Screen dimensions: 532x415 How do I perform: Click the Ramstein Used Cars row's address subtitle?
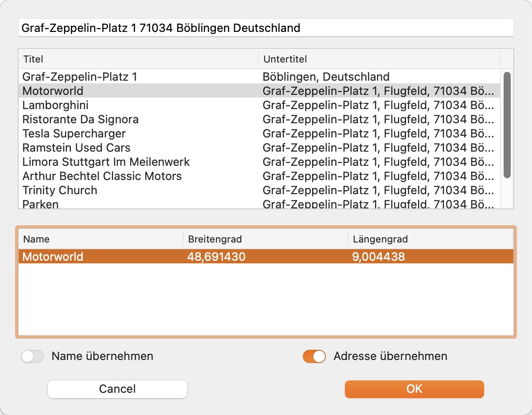click(378, 148)
